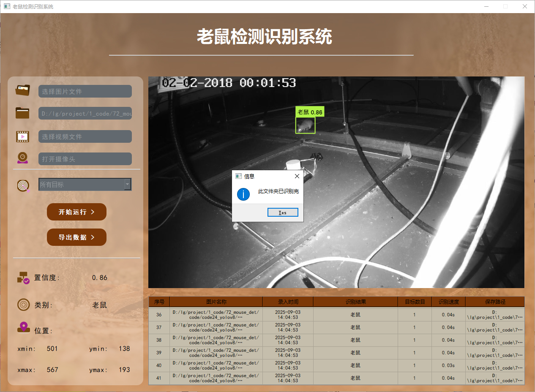
Task: Click the 选择视频文件 field
Action: pyautogui.click(x=85, y=136)
